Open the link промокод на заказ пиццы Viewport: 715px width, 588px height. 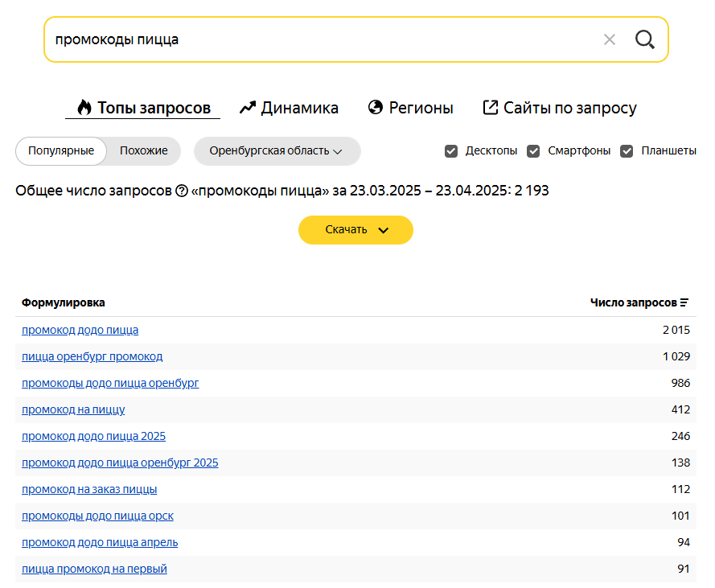click(89, 490)
